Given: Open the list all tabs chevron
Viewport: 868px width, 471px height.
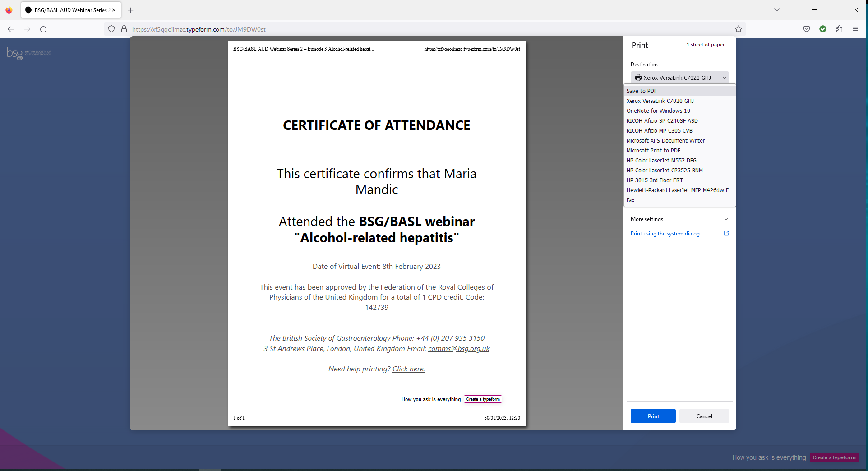Looking at the screenshot, I should point(777,10).
